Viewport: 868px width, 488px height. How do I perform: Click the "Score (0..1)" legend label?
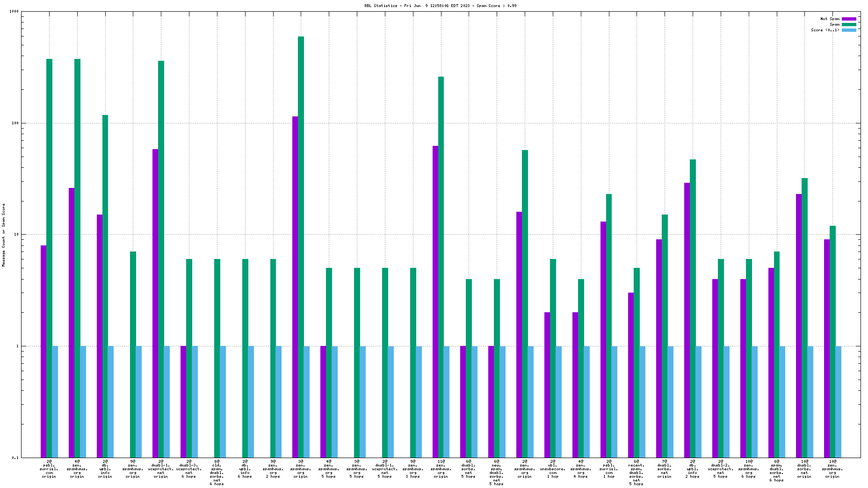point(825,30)
